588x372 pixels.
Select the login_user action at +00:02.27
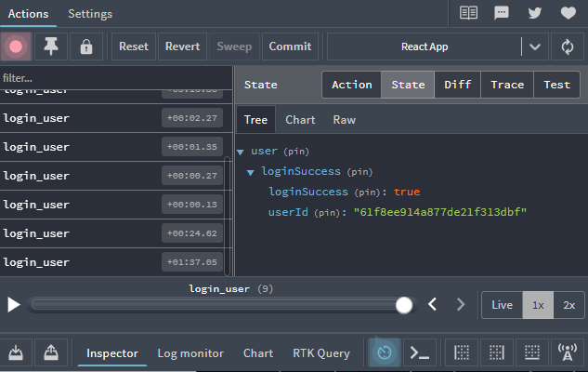click(x=116, y=118)
